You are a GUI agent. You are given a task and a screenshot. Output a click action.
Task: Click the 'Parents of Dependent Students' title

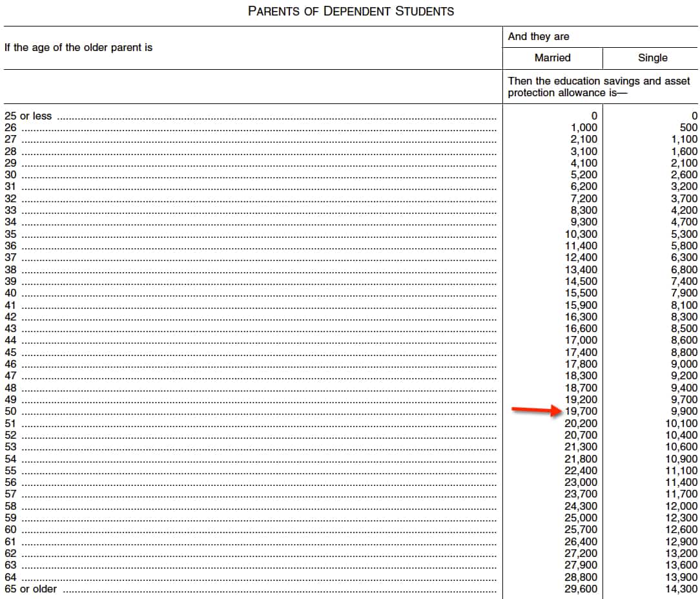click(351, 11)
